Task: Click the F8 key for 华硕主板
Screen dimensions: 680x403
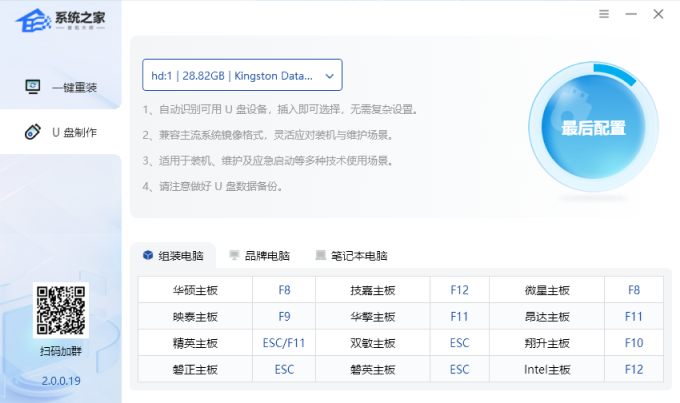Action: tap(284, 290)
